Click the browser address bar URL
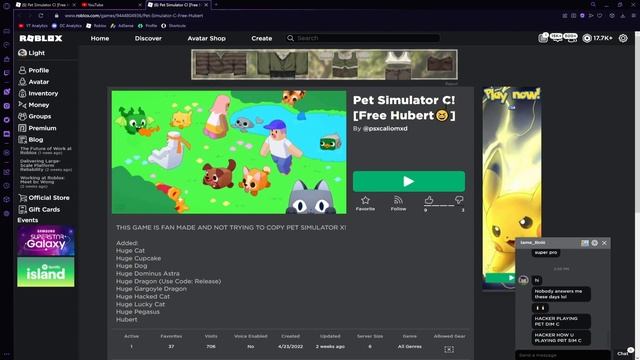This screenshot has width=640, height=360. pyautogui.click(x=134, y=16)
